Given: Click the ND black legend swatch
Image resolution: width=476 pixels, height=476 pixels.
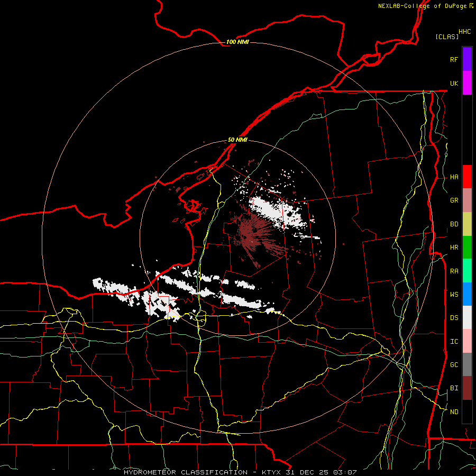Looking at the screenshot, I should [467, 411].
